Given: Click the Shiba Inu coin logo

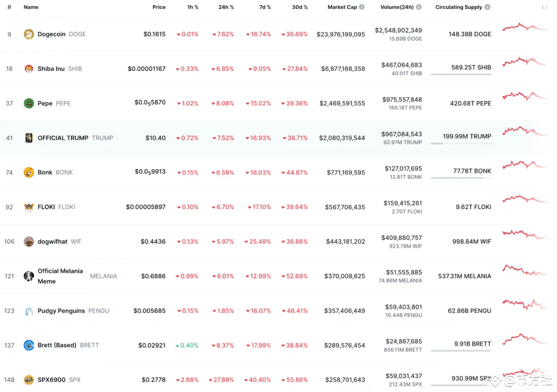Looking at the screenshot, I should 29,69.
